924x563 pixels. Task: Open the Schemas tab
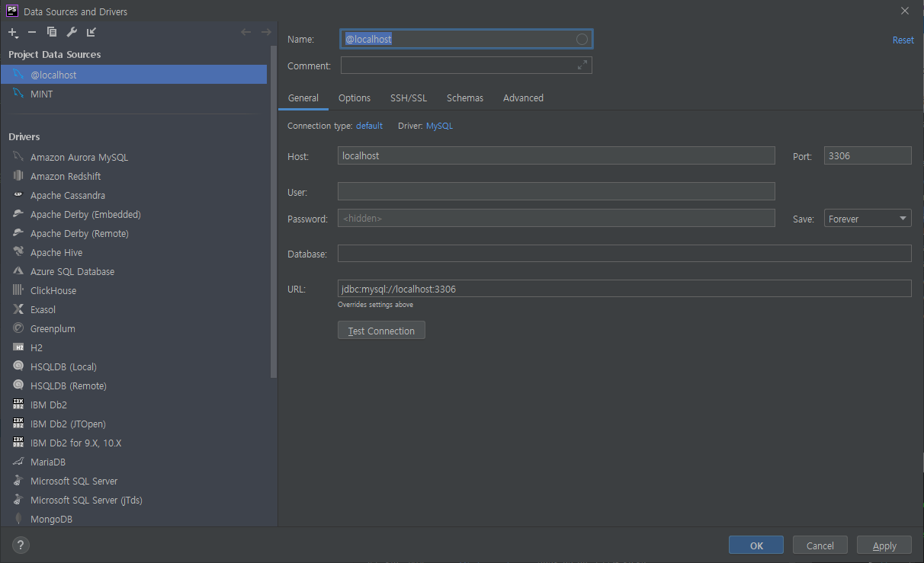pyautogui.click(x=465, y=98)
